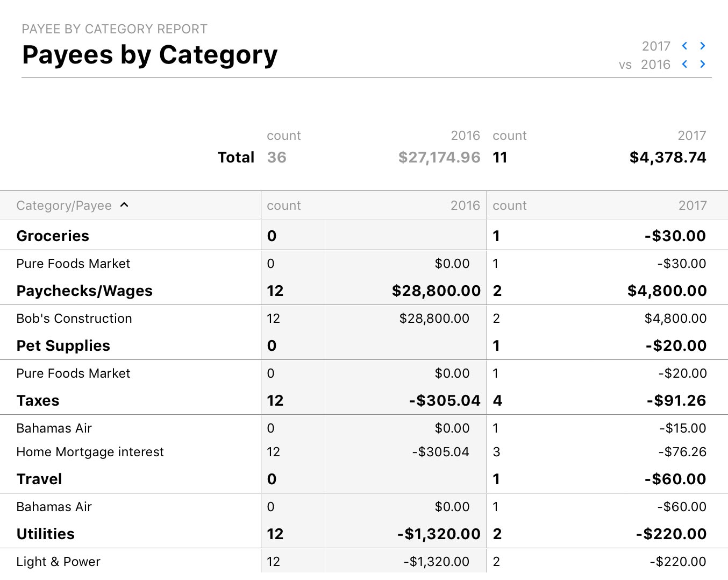Toggle Category/Payee sort order arrow
728x580 pixels.
click(x=124, y=205)
